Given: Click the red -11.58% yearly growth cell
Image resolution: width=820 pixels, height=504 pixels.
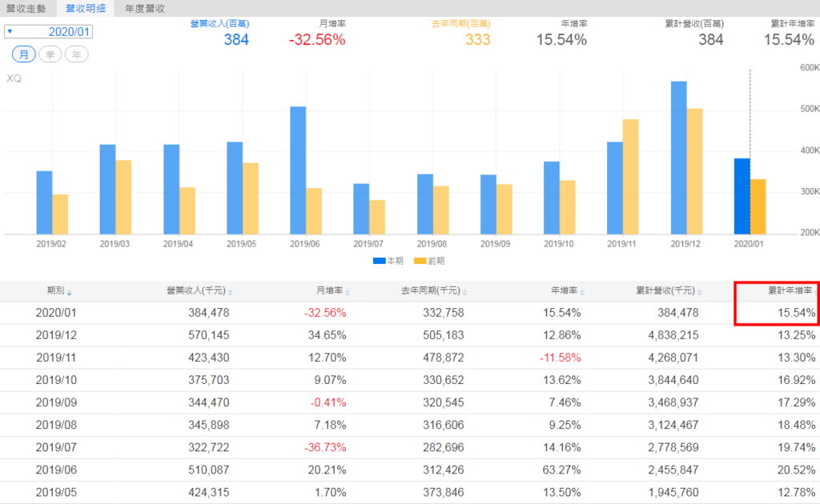Looking at the screenshot, I should pyautogui.click(x=560, y=358).
